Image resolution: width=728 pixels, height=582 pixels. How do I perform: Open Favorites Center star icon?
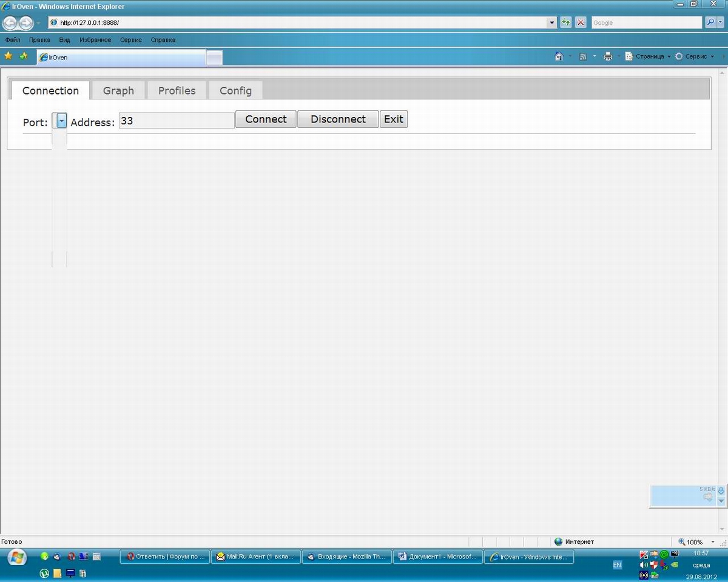coord(8,56)
